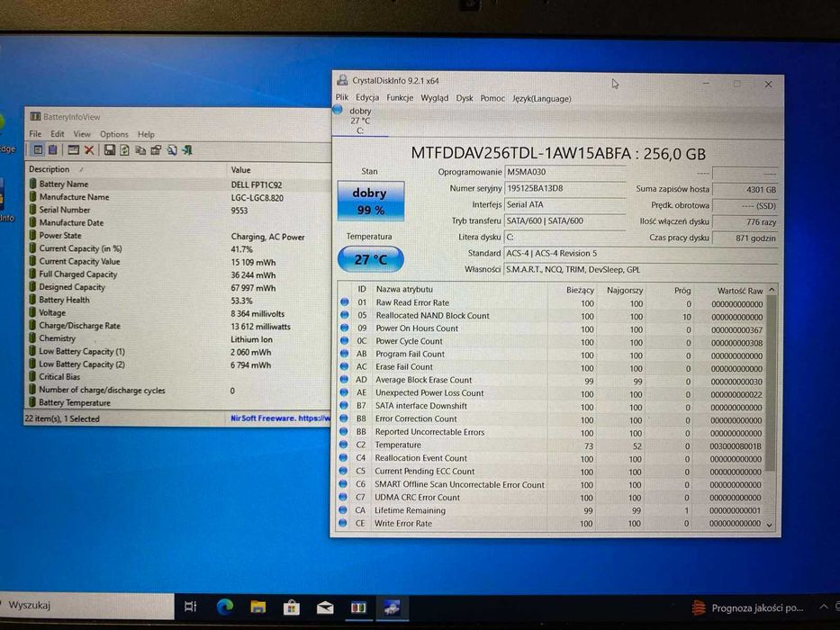Open the Dysk menu in CrystalDiskInfo
Image resolution: width=840 pixels, height=630 pixels.
pyautogui.click(x=465, y=98)
